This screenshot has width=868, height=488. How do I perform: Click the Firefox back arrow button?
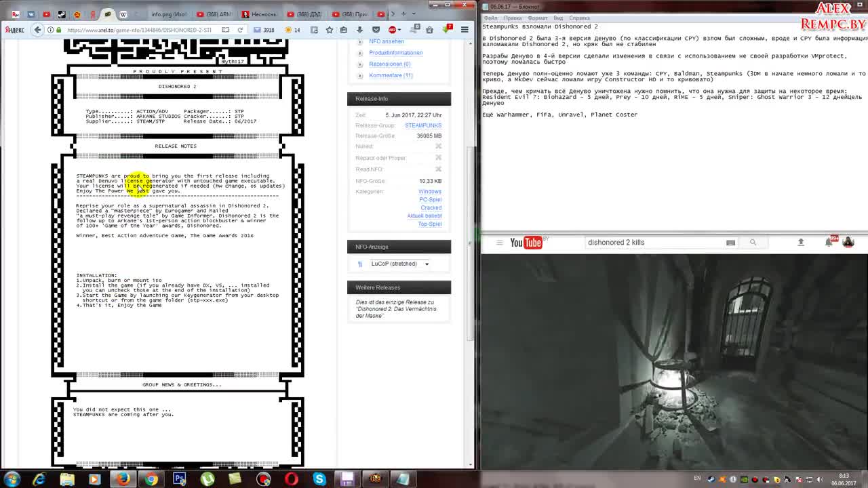point(38,30)
